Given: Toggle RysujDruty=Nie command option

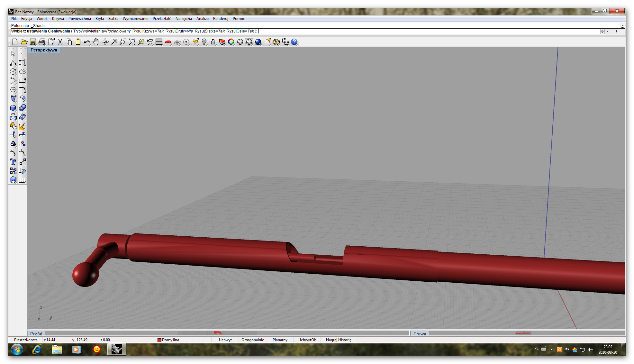Looking at the screenshot, I should pos(179,31).
